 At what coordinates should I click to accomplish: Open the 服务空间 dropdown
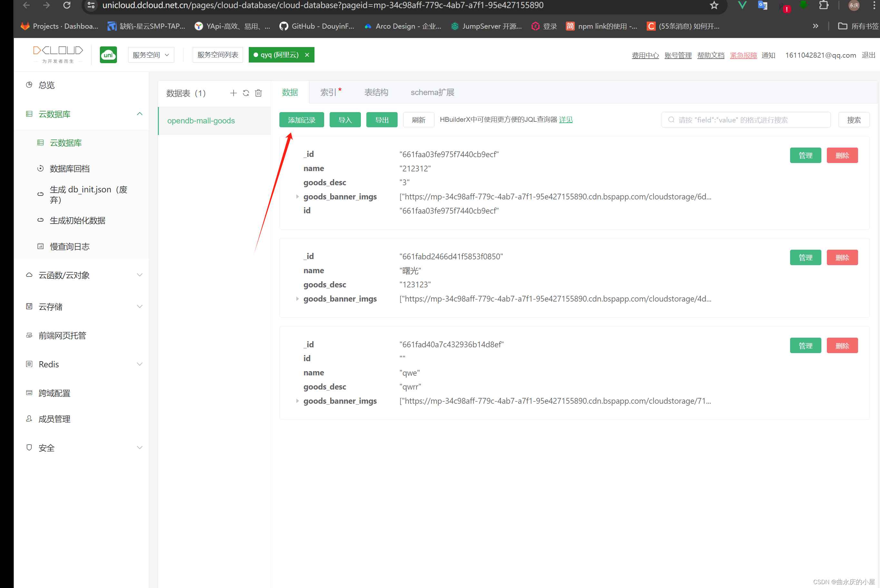click(x=151, y=55)
